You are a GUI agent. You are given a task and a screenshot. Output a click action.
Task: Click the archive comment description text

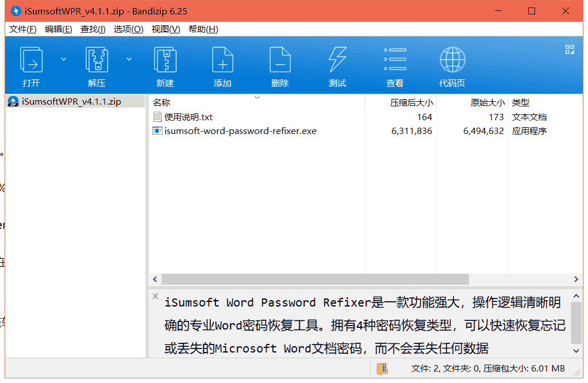tap(364, 325)
